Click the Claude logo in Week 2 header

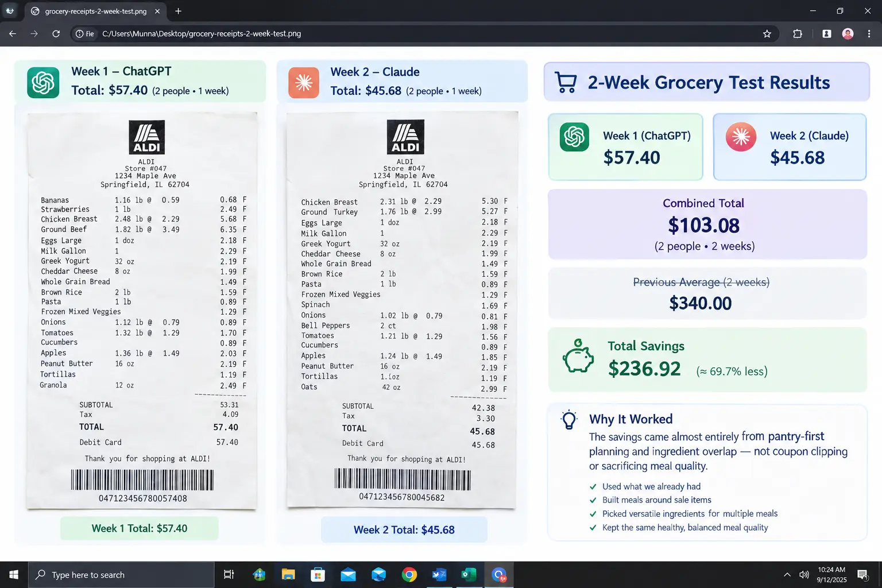point(304,83)
